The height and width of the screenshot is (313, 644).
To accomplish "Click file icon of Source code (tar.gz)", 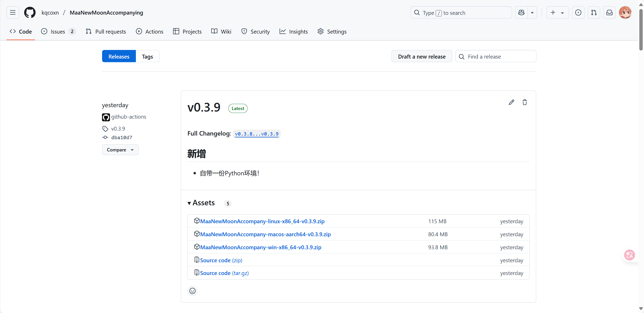I will [197, 272].
